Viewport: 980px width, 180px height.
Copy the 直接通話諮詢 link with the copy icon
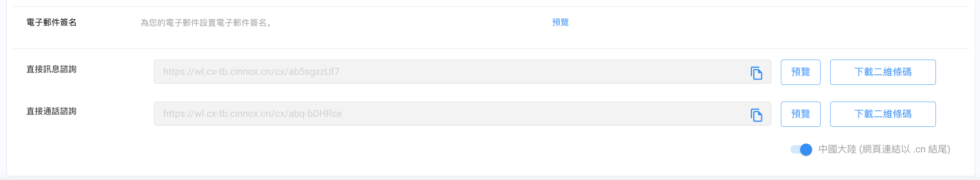pyautogui.click(x=756, y=115)
